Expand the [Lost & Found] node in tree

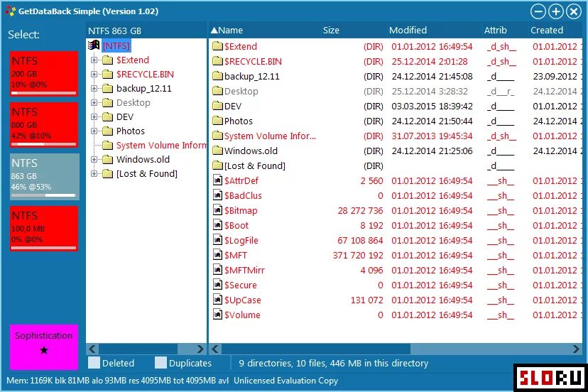pyautogui.click(x=94, y=174)
